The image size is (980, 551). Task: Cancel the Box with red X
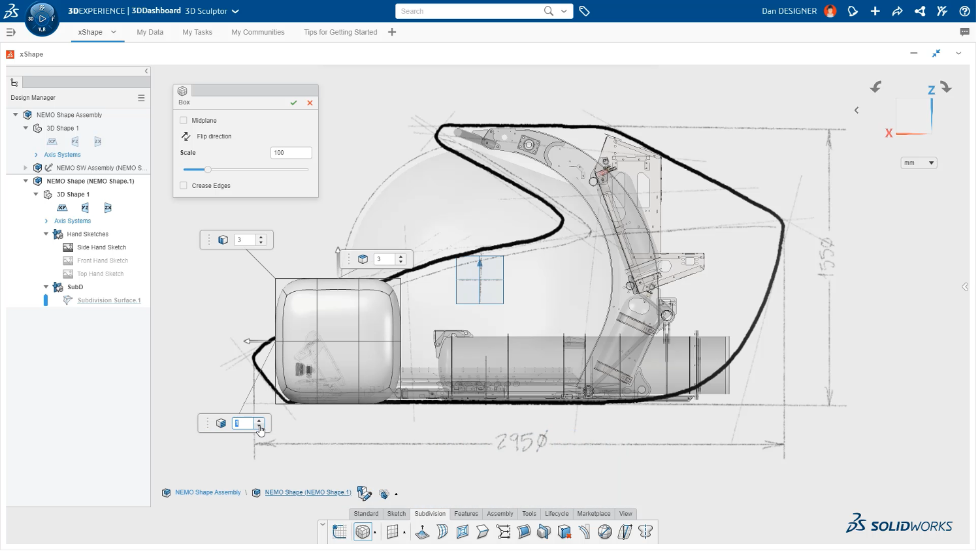tap(310, 103)
